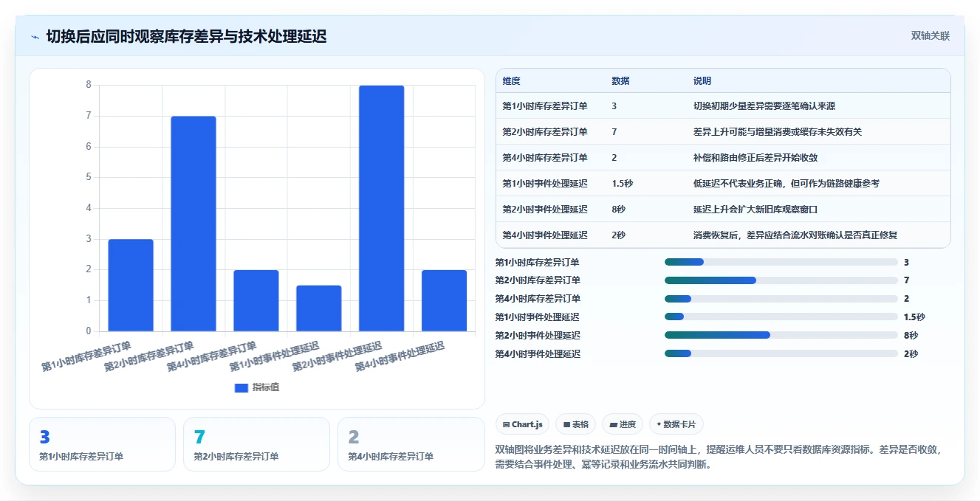Click the bar for 第4小时事件处理延迟
980x501 pixels.
(445, 300)
